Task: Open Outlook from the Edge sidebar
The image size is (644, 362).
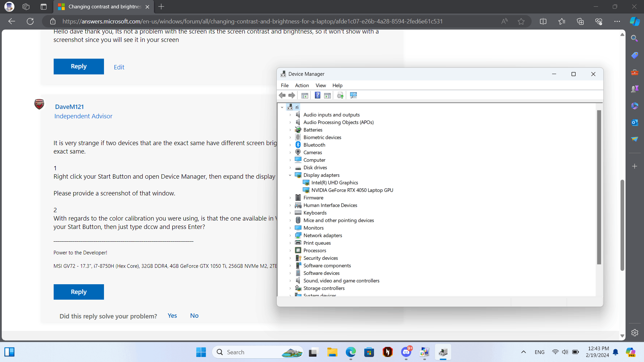Action: pyautogui.click(x=634, y=123)
